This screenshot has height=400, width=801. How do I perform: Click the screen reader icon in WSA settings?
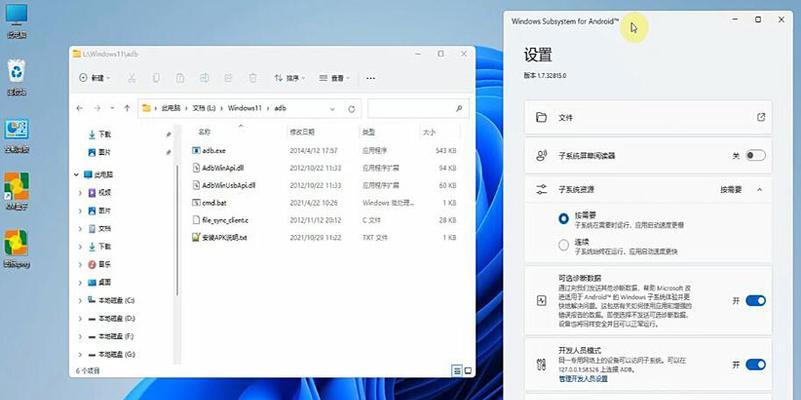point(541,156)
